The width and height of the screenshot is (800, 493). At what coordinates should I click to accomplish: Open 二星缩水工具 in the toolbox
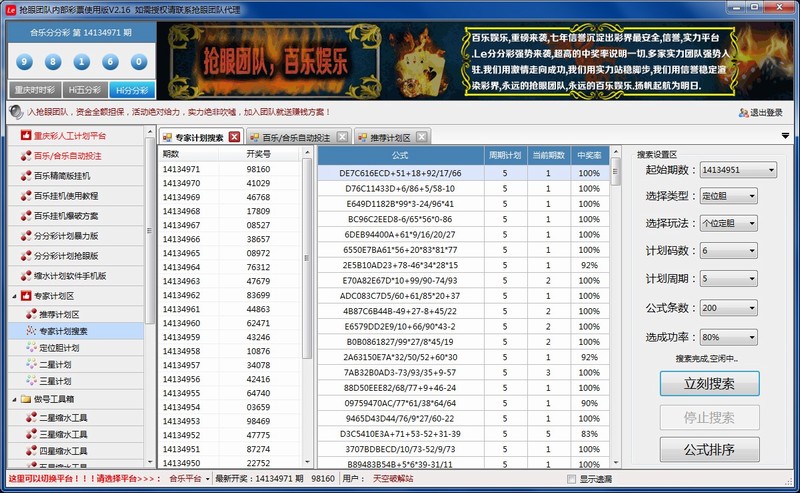coord(64,417)
